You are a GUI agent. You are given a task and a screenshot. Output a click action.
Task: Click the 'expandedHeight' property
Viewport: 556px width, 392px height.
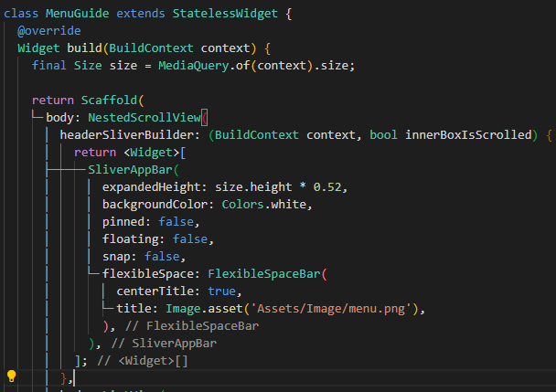point(152,187)
